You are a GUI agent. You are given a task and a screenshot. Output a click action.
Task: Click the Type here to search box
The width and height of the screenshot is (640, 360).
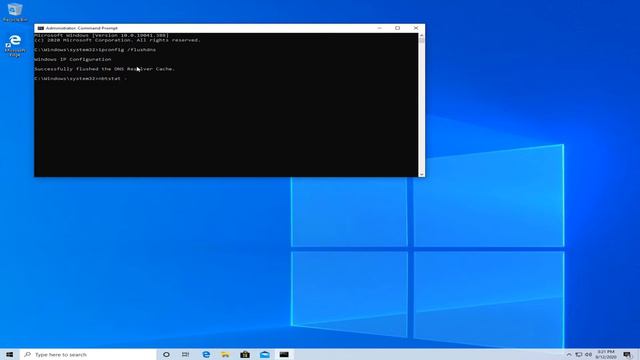coord(88,354)
